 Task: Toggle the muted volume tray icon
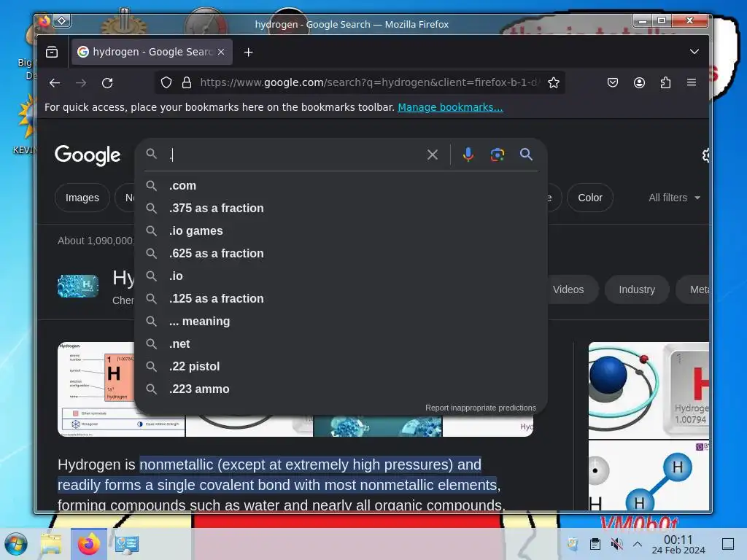pyautogui.click(x=616, y=544)
